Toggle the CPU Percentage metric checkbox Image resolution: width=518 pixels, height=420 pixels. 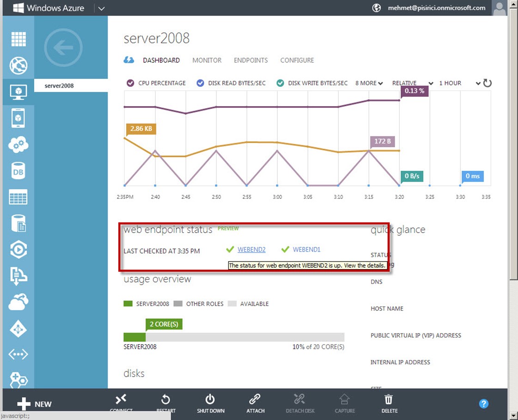[x=130, y=83]
